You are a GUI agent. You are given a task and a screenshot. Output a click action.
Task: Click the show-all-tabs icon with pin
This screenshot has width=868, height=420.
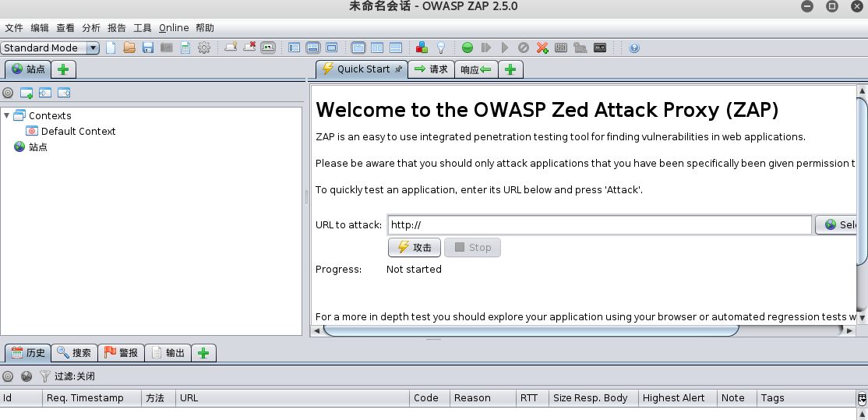coord(231,48)
